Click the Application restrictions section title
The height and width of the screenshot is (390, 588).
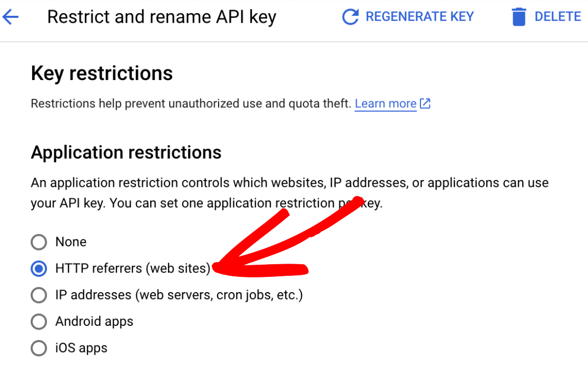[x=126, y=153]
